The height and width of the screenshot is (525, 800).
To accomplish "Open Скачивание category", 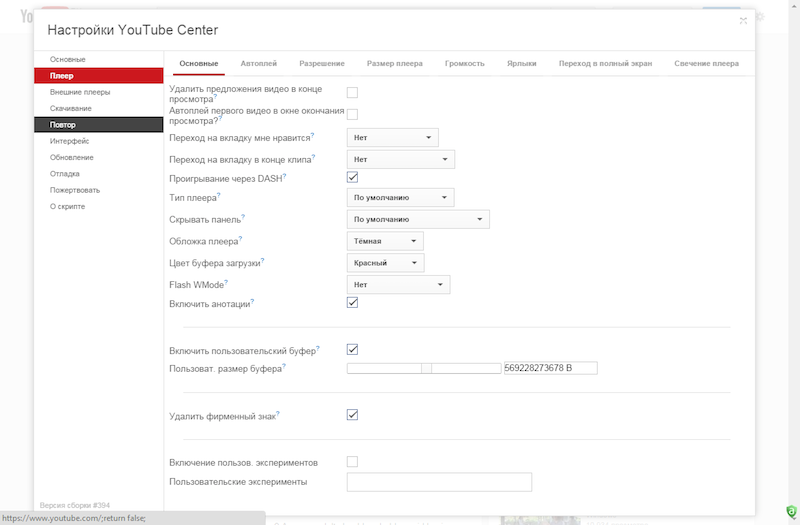I will coord(98,108).
